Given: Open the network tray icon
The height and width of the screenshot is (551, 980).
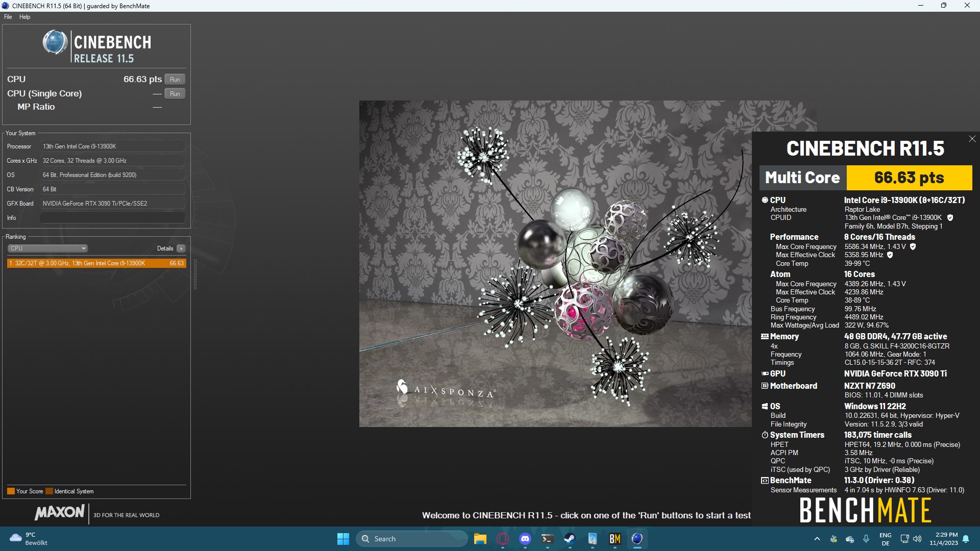Looking at the screenshot, I should [904, 539].
